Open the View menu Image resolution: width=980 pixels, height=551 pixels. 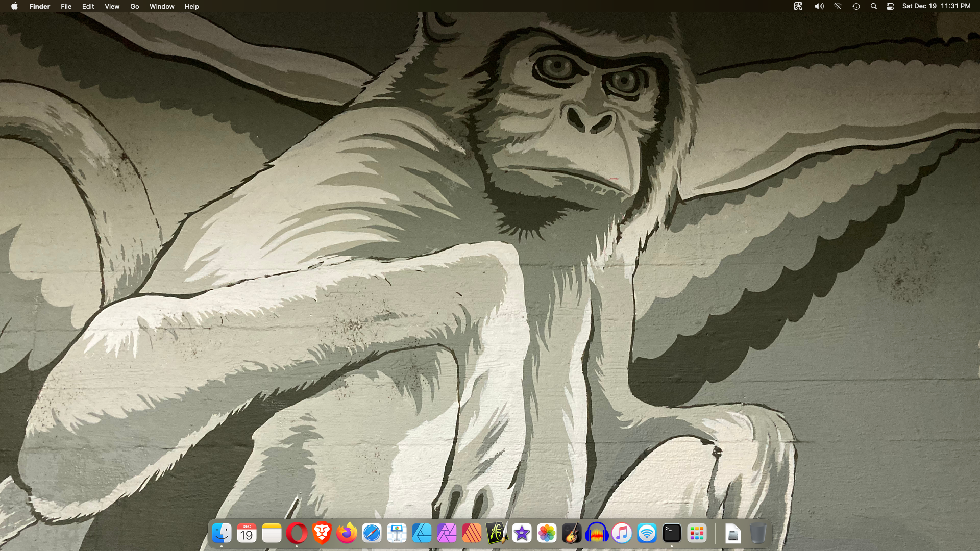click(x=112, y=6)
